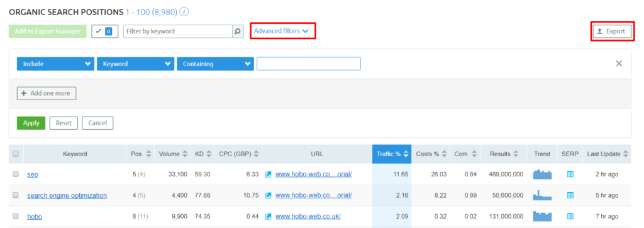Sort by Pos. column arrows
Screen dimensions: 644x228
(148, 154)
